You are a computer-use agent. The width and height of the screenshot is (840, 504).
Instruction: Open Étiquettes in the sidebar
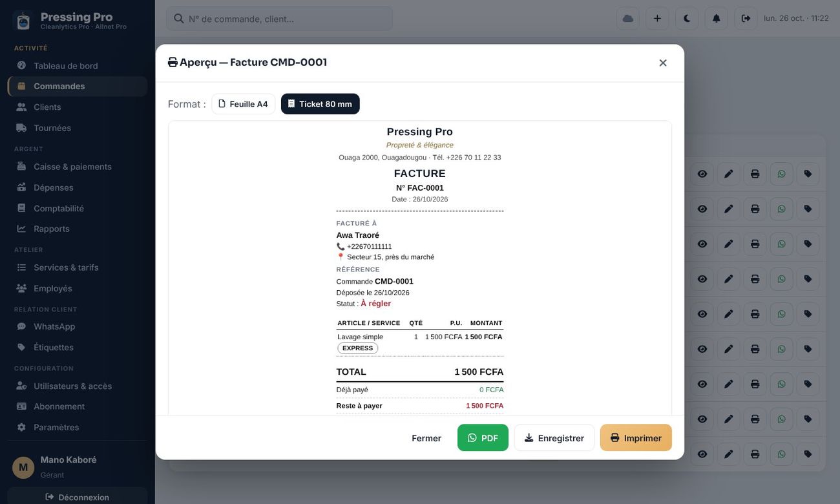pyautogui.click(x=78, y=347)
